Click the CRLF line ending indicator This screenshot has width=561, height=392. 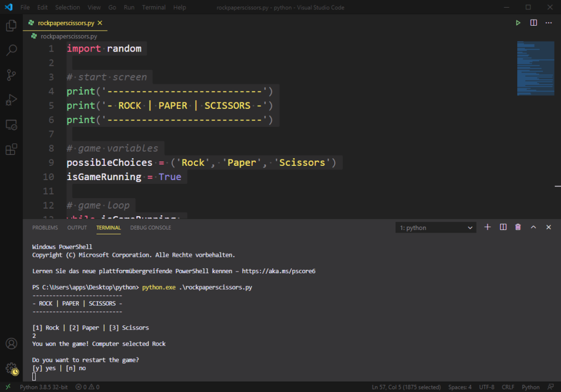point(507,387)
